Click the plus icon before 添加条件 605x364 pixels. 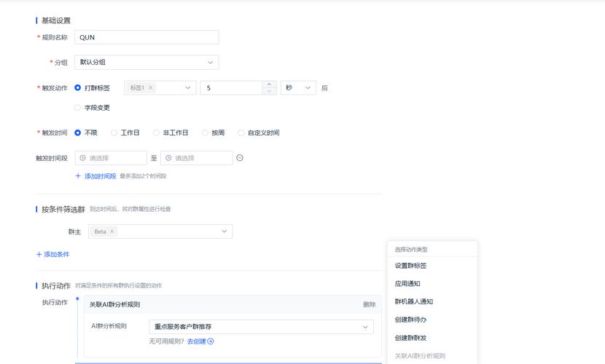click(x=39, y=254)
